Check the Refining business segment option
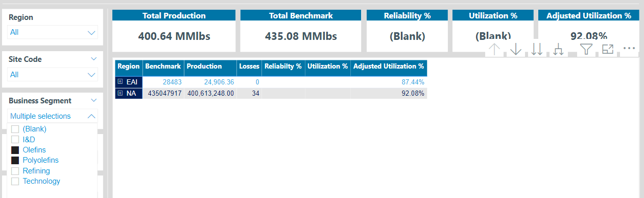The height and width of the screenshot is (198, 644). (15, 171)
